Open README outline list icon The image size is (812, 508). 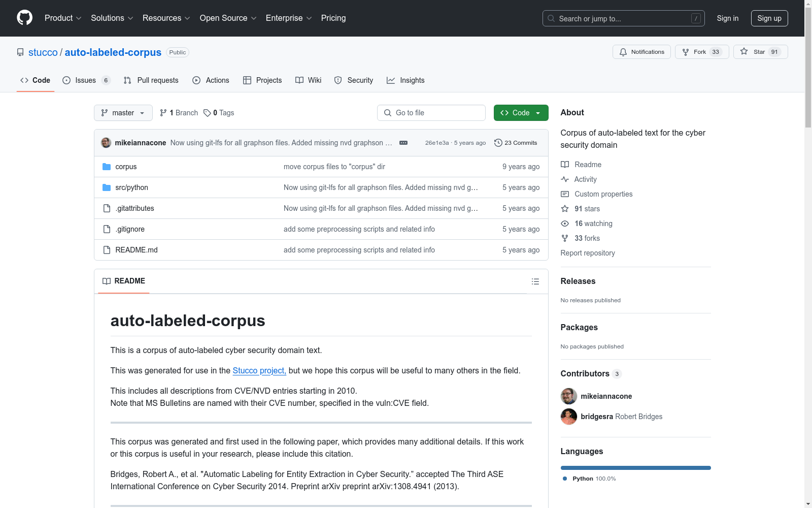pyautogui.click(x=535, y=281)
